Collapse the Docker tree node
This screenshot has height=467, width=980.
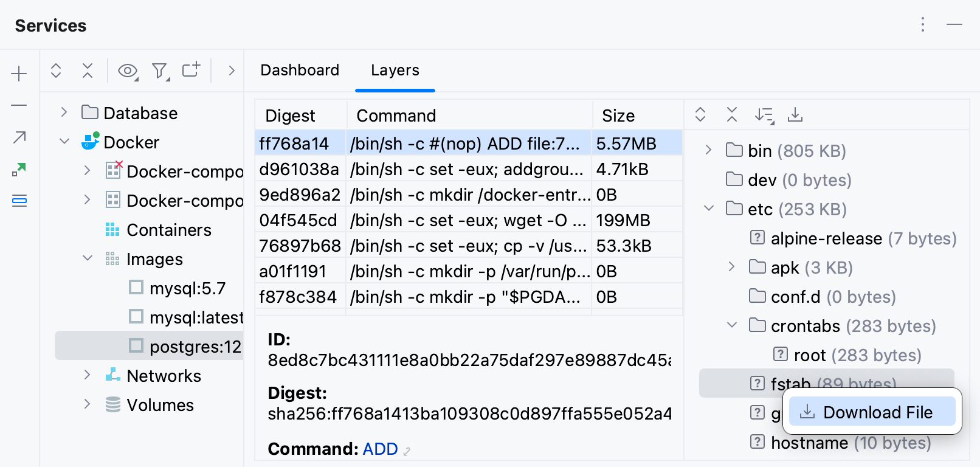[64, 142]
